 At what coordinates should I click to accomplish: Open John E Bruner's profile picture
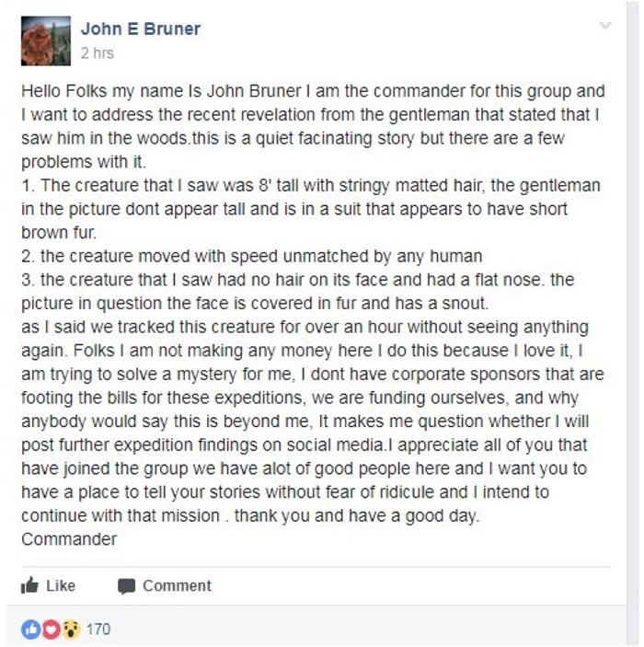click(46, 40)
